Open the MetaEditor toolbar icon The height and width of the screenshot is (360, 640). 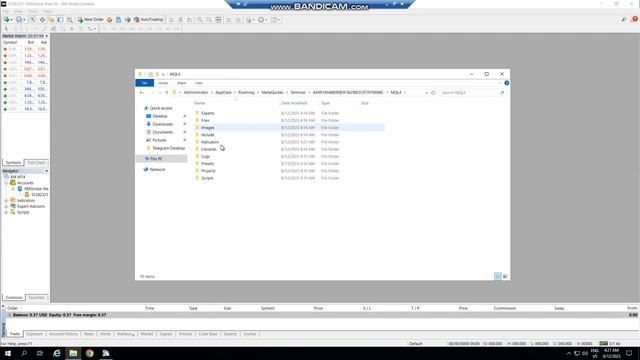pos(109,20)
